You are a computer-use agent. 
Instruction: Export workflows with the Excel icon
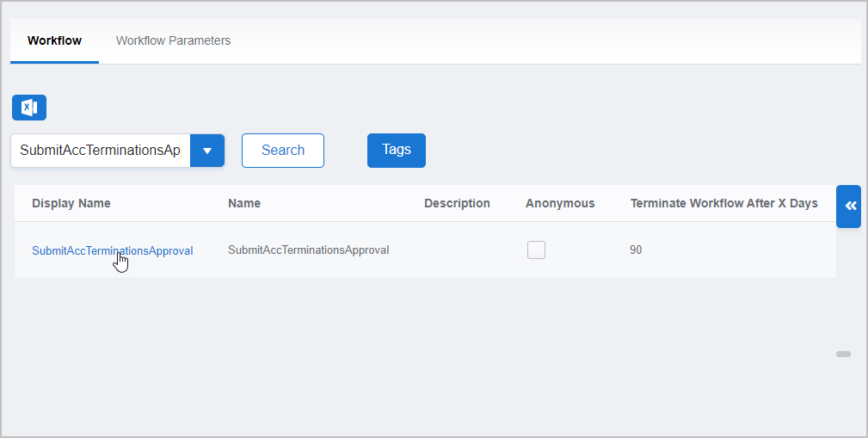point(29,108)
